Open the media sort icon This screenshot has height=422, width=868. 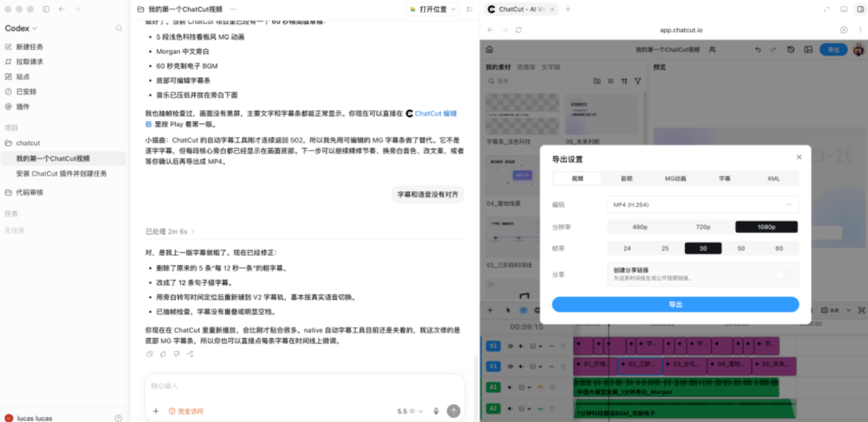[x=624, y=81]
